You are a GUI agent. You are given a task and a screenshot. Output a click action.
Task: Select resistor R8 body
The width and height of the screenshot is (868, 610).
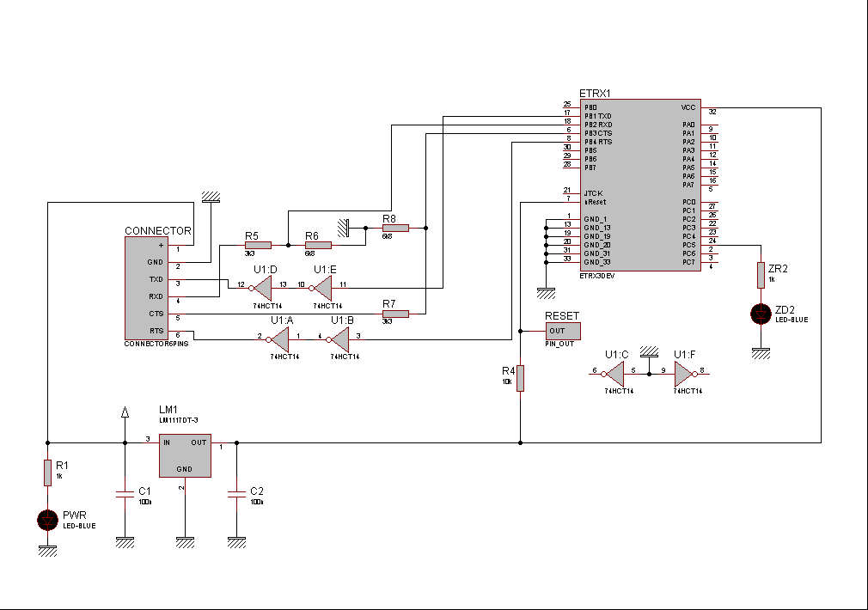pyautogui.click(x=395, y=228)
